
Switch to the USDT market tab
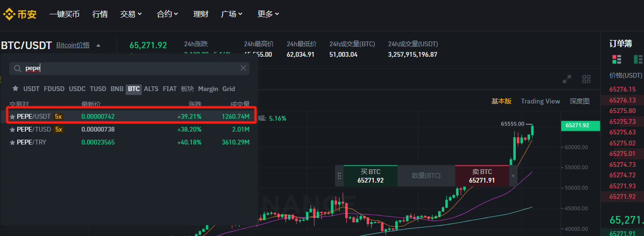click(x=31, y=89)
